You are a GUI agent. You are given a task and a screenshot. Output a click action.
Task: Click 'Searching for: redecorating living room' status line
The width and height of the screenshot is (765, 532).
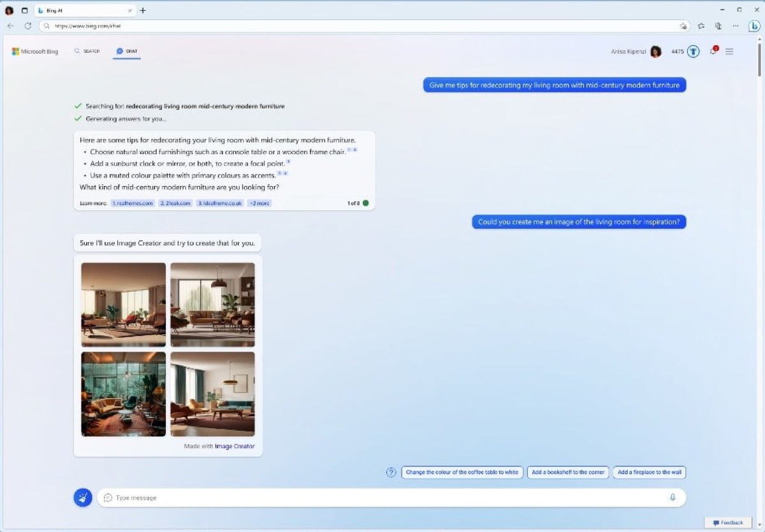click(x=185, y=106)
